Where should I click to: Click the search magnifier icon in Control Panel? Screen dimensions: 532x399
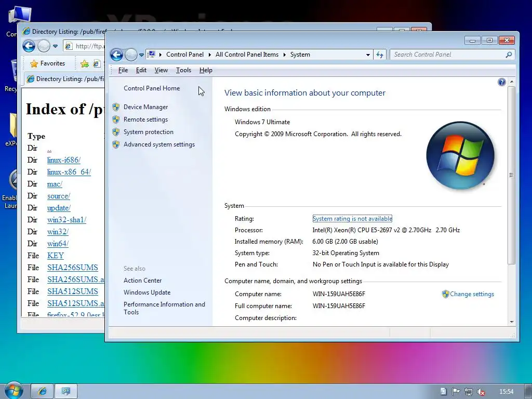pos(509,55)
